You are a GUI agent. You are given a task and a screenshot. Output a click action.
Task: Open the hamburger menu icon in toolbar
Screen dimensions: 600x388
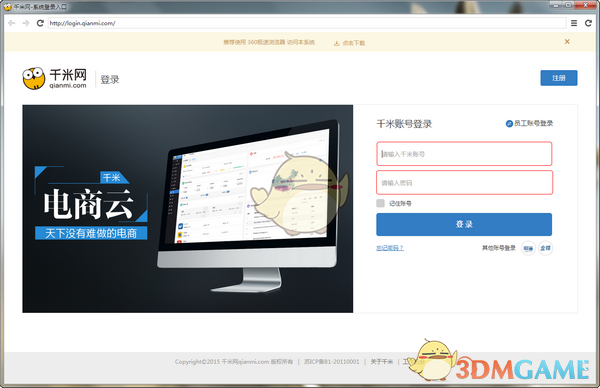coord(574,23)
